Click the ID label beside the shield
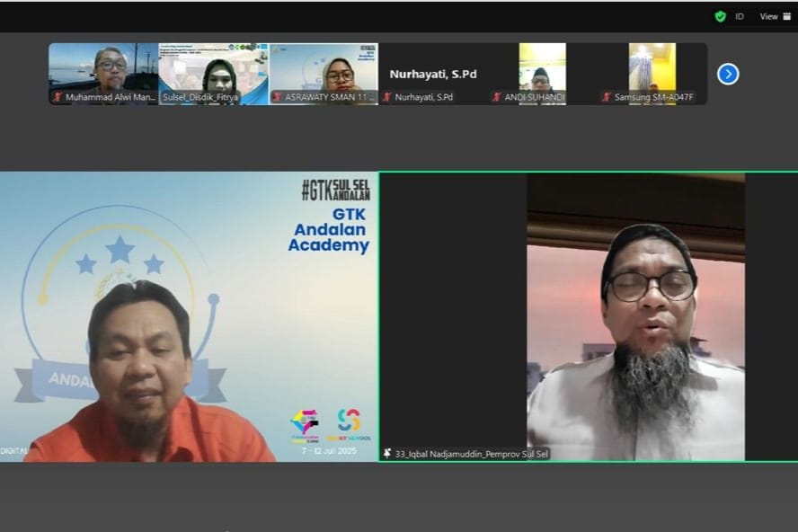Screen dimensions: 798x532 tap(740, 16)
